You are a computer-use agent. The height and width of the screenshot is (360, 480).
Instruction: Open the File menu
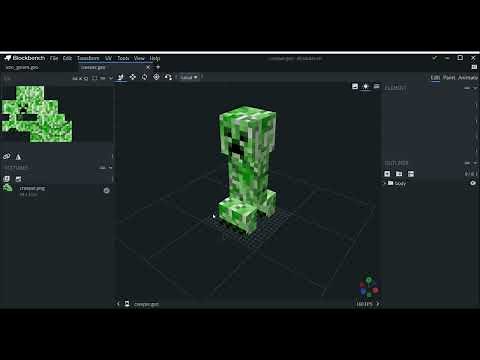coord(54,58)
